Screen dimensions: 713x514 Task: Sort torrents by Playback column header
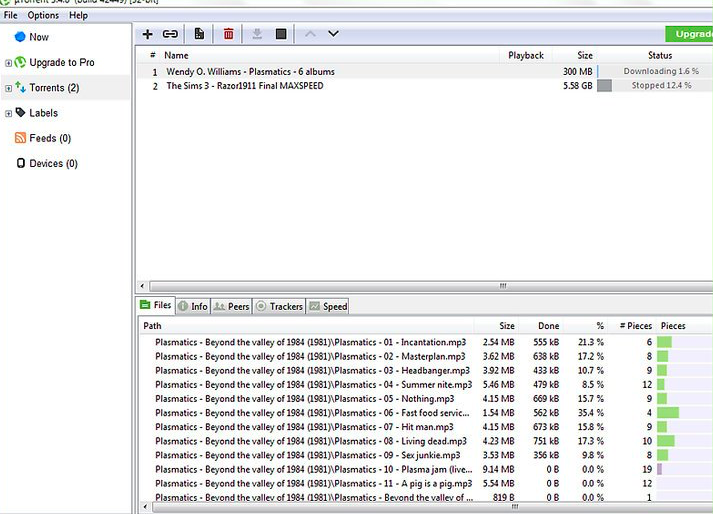pyautogui.click(x=526, y=55)
